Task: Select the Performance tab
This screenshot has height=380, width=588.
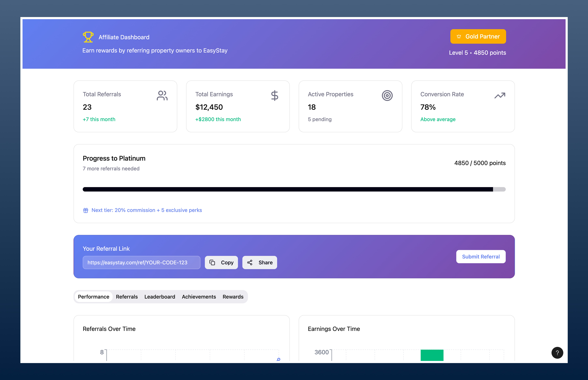Action: click(x=94, y=297)
